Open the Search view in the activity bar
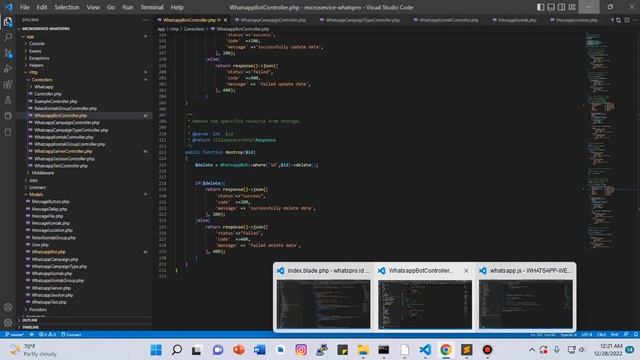 (8, 37)
